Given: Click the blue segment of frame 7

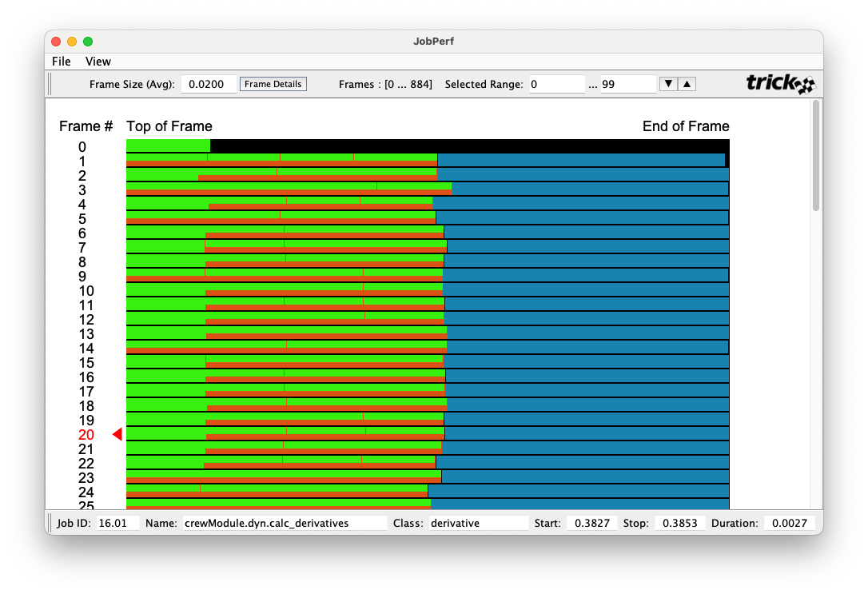Looking at the screenshot, I should coord(588,246).
